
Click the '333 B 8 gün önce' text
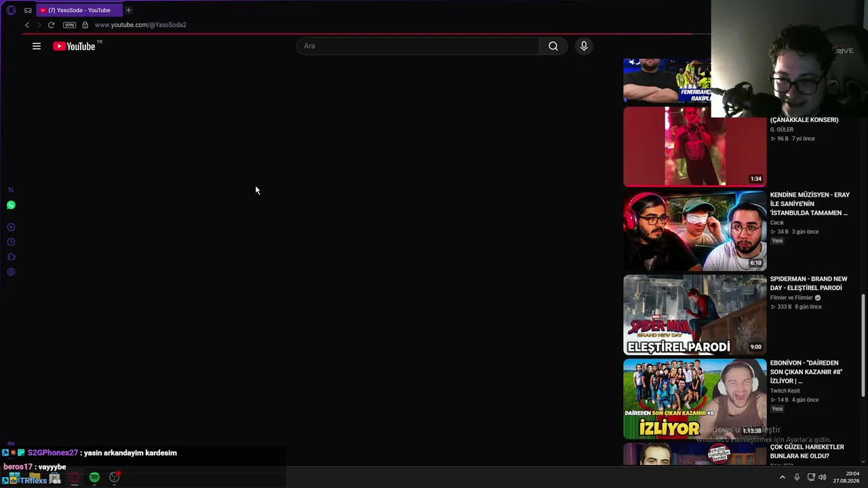pyautogui.click(x=797, y=307)
